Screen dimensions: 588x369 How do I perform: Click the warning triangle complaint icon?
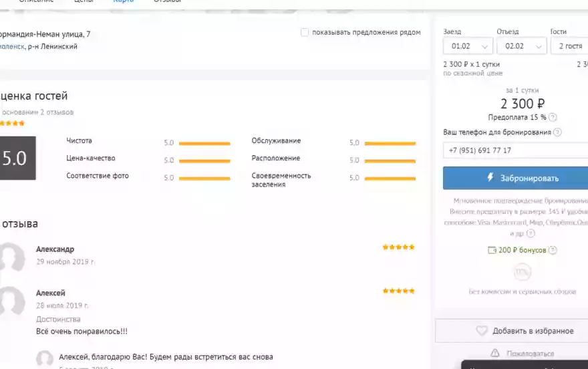(495, 353)
